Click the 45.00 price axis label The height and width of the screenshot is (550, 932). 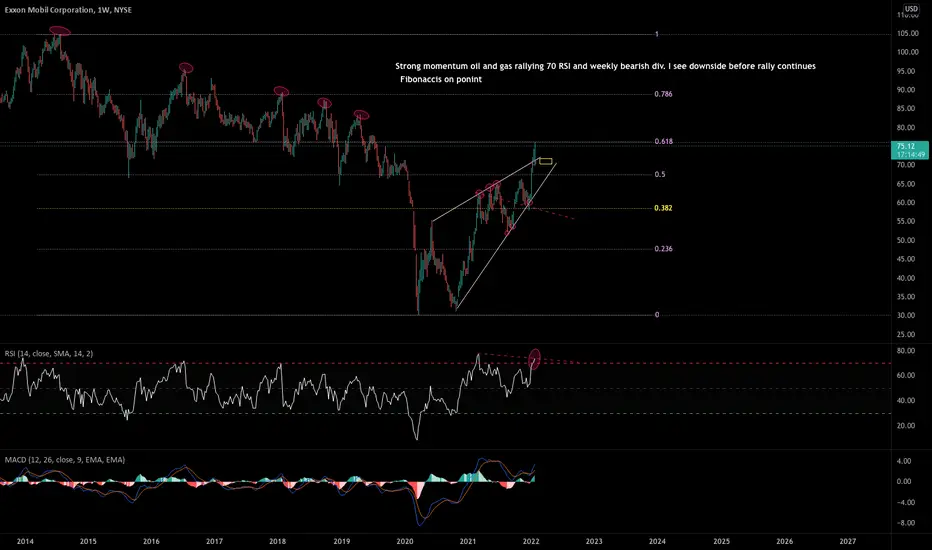pyautogui.click(x=908, y=259)
